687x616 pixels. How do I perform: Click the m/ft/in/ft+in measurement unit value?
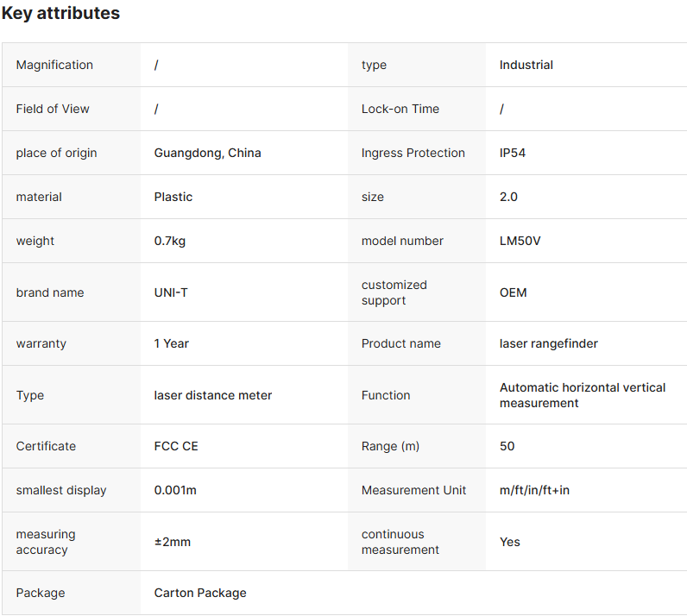[534, 490]
